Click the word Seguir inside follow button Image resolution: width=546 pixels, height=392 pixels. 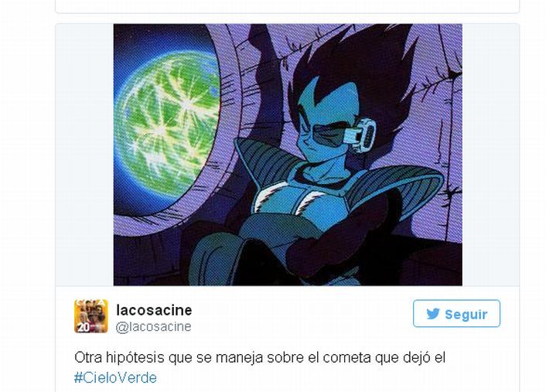(x=466, y=315)
